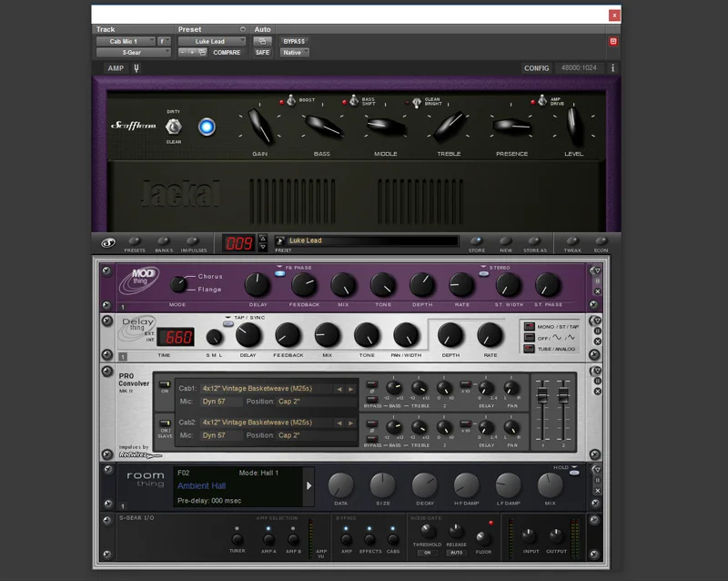Open the IMPULSES browser button

(193, 240)
